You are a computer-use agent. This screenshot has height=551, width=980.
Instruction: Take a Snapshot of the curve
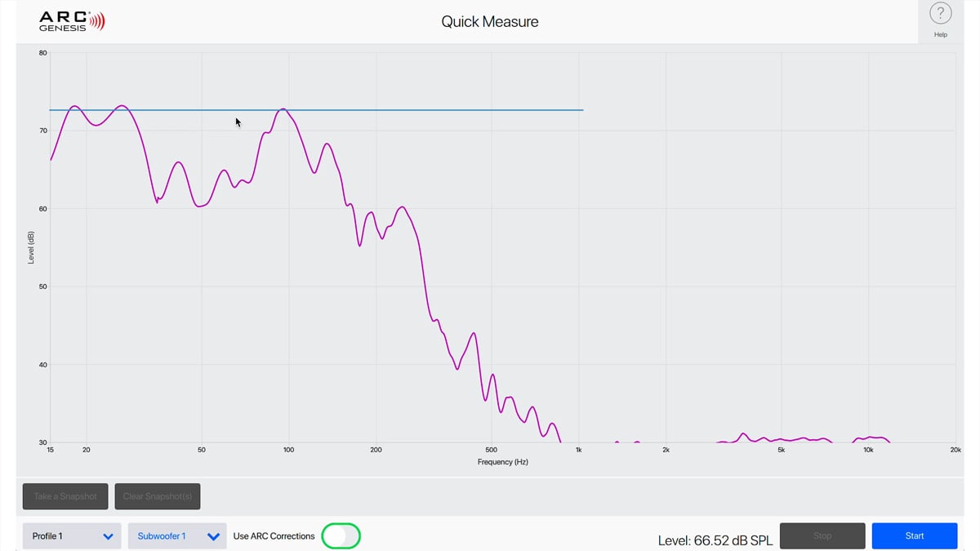pos(65,496)
